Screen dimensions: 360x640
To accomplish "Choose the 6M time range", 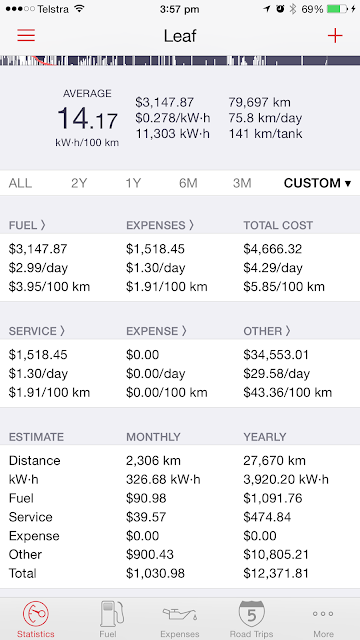I will click(x=188, y=183).
